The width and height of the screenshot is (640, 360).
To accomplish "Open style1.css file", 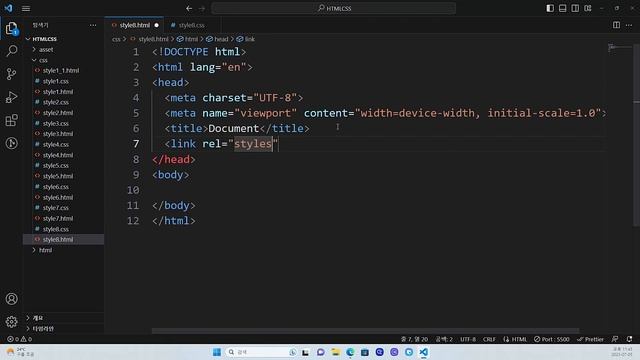I will (x=63, y=81).
